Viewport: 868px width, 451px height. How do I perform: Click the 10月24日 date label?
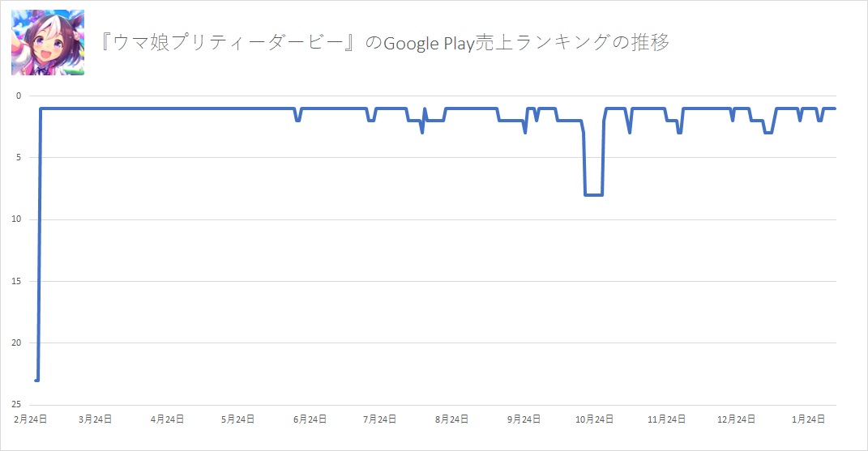[x=592, y=419]
